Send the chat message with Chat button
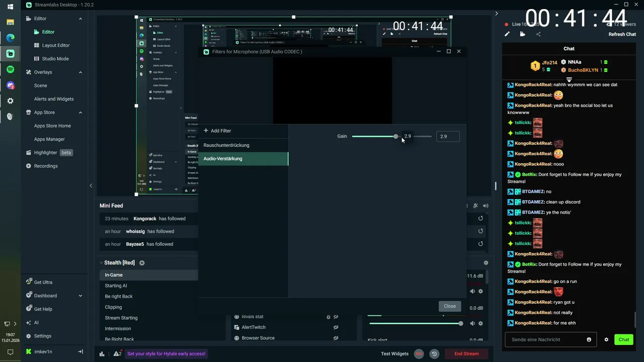Screen dimensions: 644x362 click(x=624, y=339)
